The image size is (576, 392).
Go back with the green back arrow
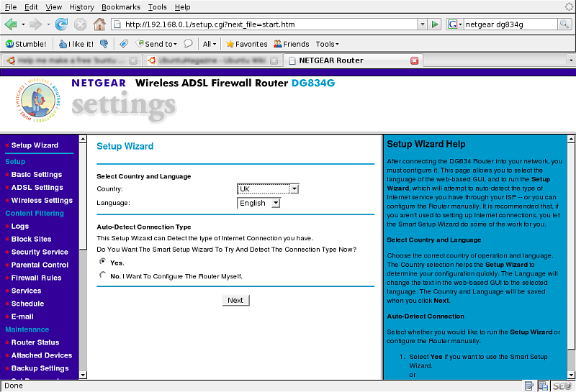11,24
